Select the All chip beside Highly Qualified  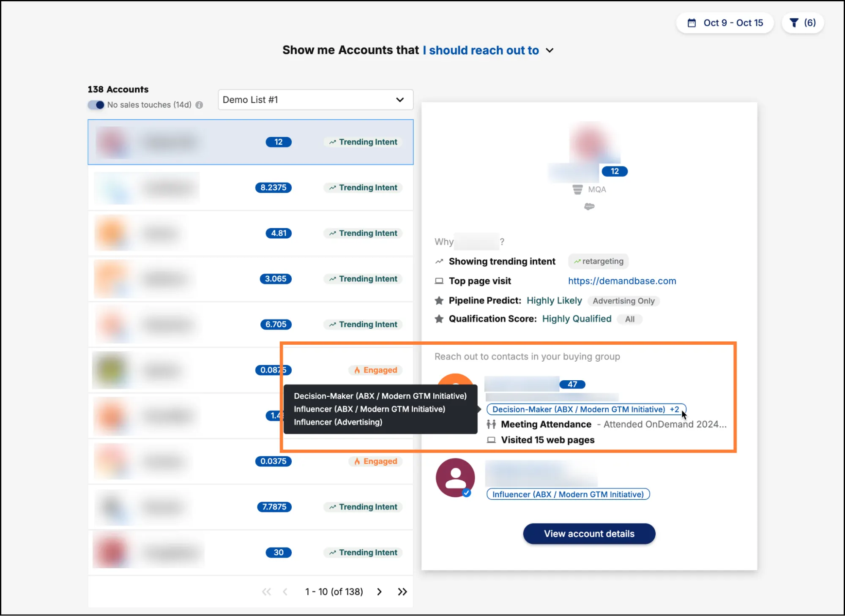(629, 319)
